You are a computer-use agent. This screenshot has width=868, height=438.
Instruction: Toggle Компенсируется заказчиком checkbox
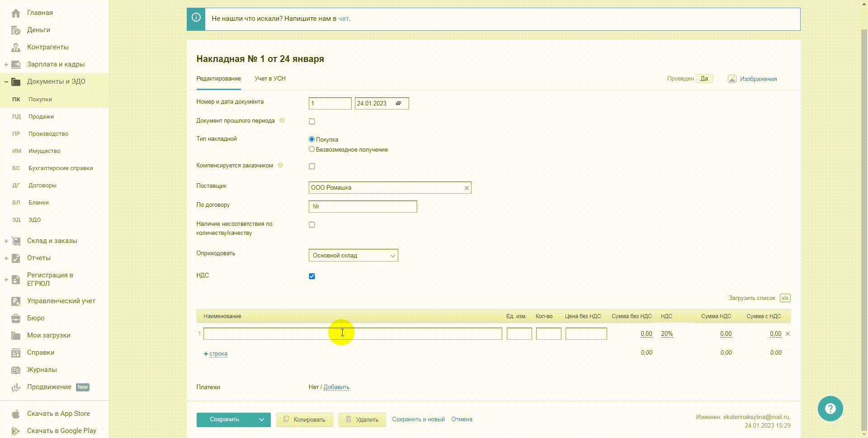point(312,167)
